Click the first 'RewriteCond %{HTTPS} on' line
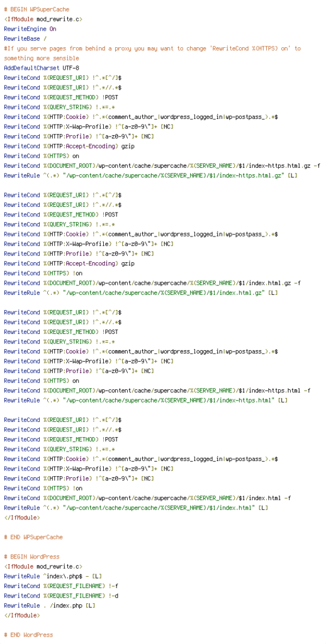 coord(42,156)
